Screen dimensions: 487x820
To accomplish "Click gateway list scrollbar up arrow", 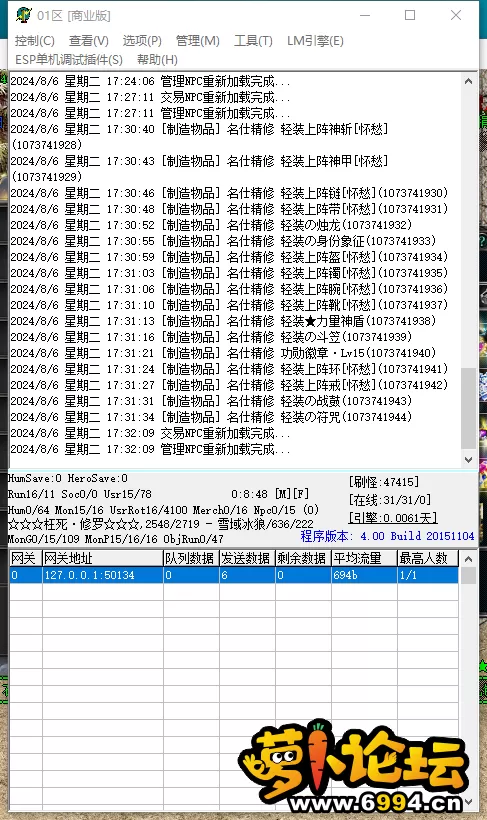I will [468, 559].
